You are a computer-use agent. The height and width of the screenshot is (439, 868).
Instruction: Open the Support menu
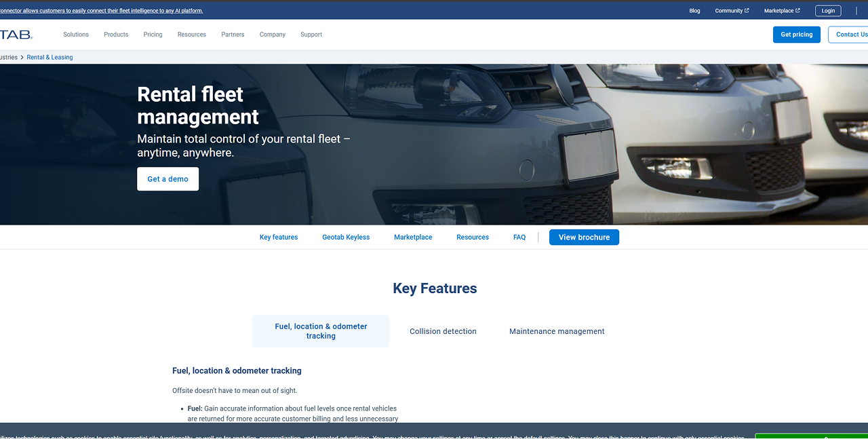tap(311, 35)
